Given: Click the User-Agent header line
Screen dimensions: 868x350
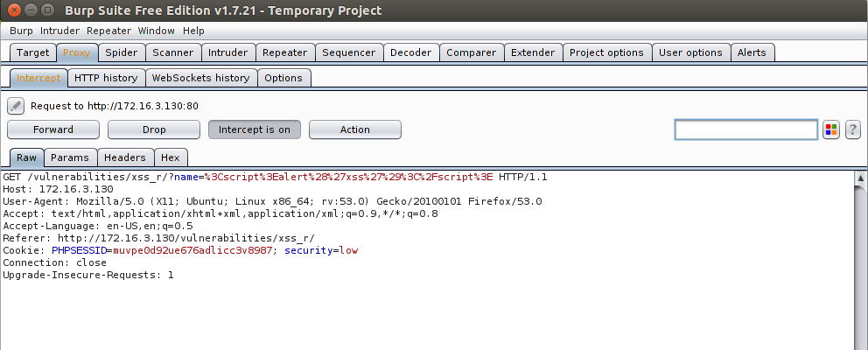Looking at the screenshot, I should point(272,201).
